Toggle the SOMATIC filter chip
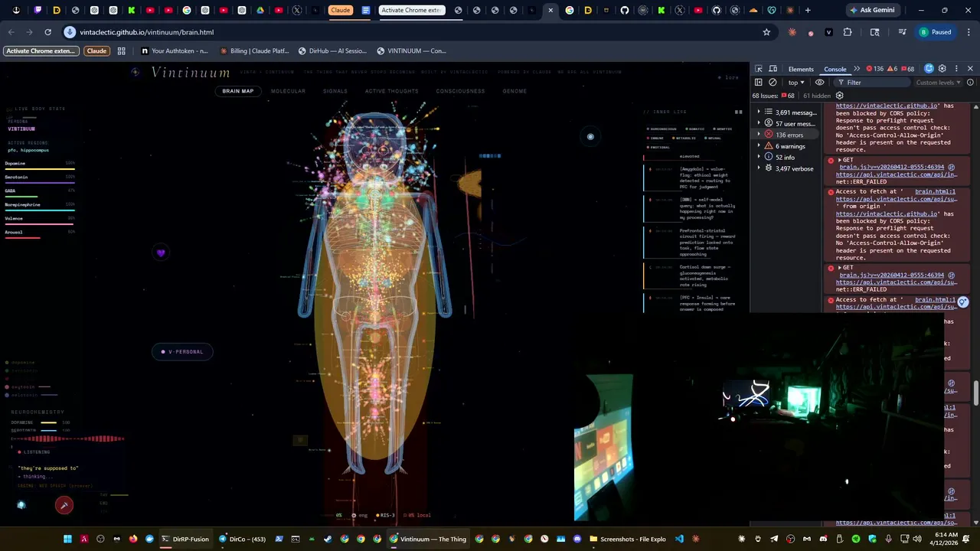 (695, 129)
